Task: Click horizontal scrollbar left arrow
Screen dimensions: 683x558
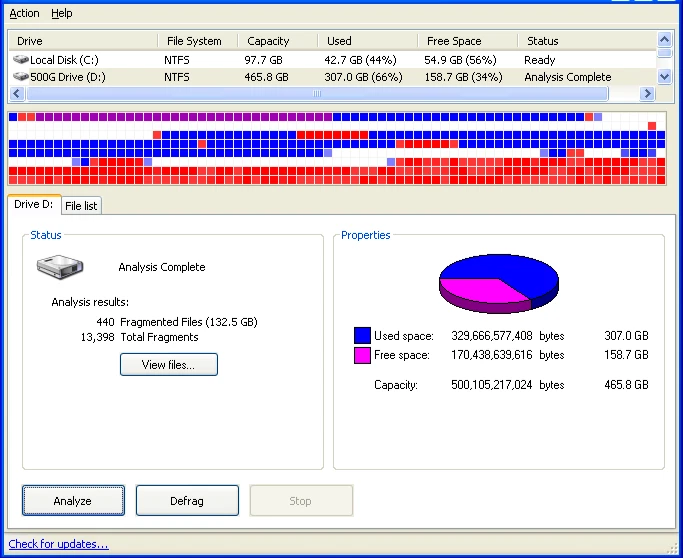Action: pyautogui.click(x=17, y=93)
